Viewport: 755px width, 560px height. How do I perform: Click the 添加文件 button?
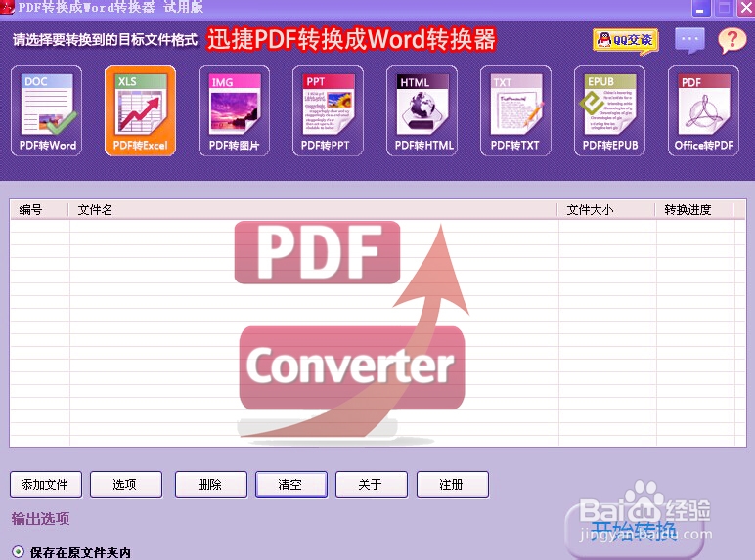coord(46,485)
